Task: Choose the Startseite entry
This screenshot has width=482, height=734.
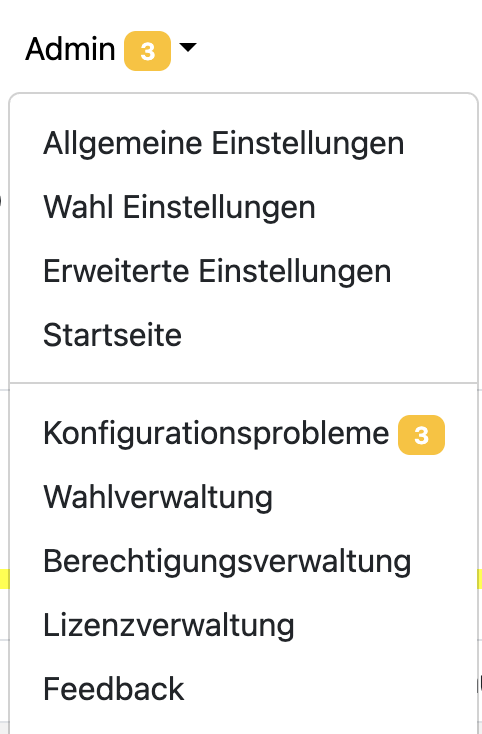Action: click(243, 334)
